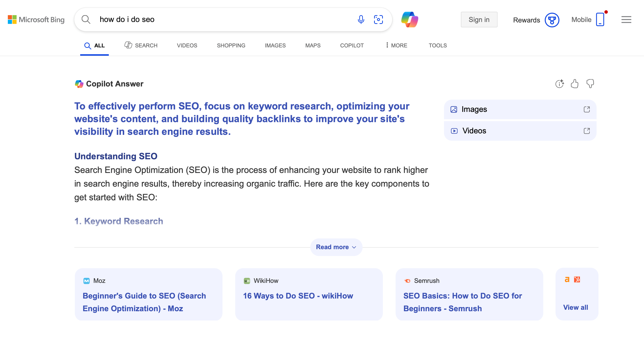The width and height of the screenshot is (644, 342).
Task: Click View all sources card
Action: coord(575,307)
